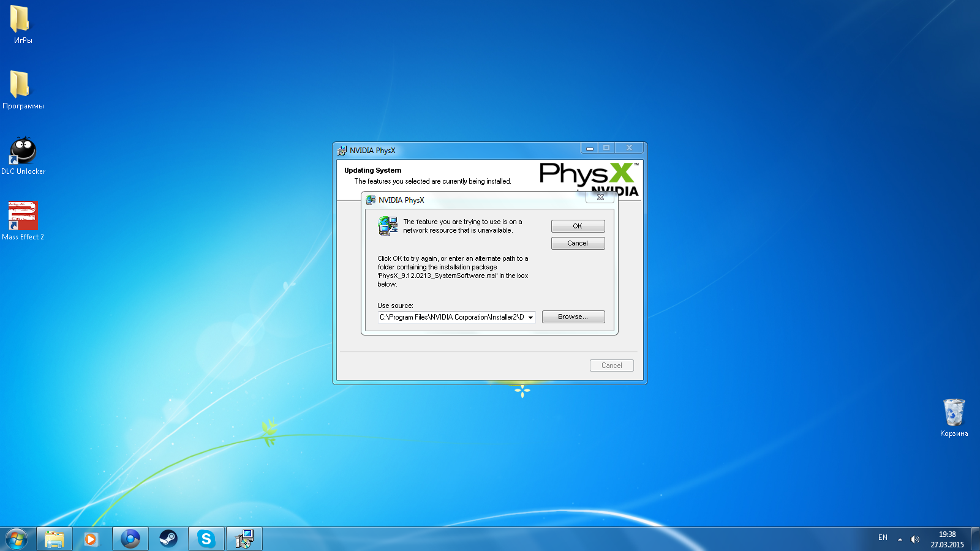Viewport: 980px width, 551px height.
Task: Click the EN language indicator
Action: [x=883, y=538]
